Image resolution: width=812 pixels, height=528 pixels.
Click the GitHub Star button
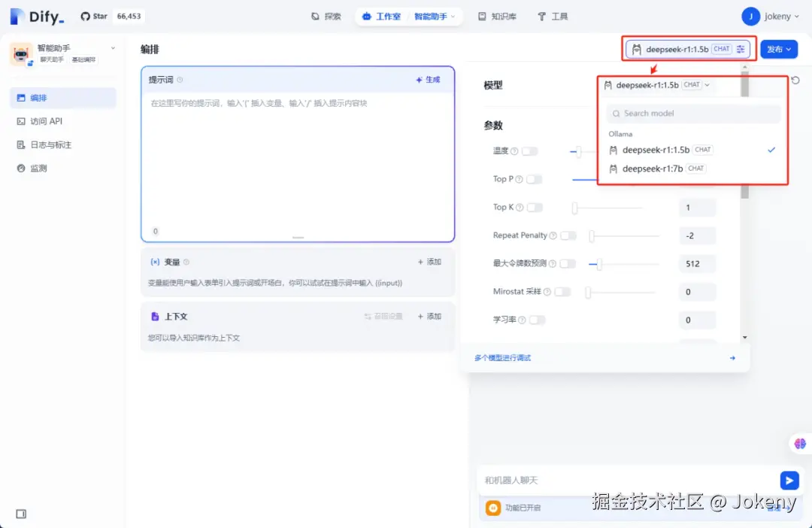[94, 16]
